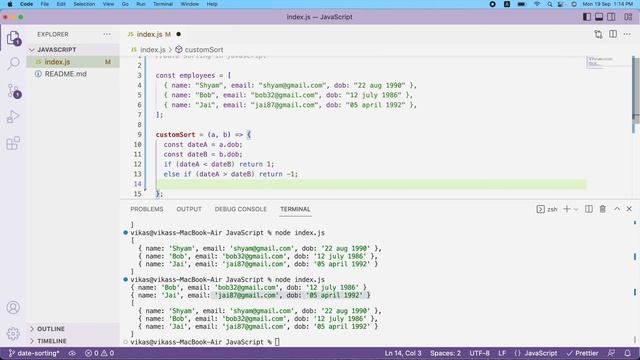Click the Wi-Fi icon in menu bar
Viewport: 640px width, 360px height.
(537, 4)
